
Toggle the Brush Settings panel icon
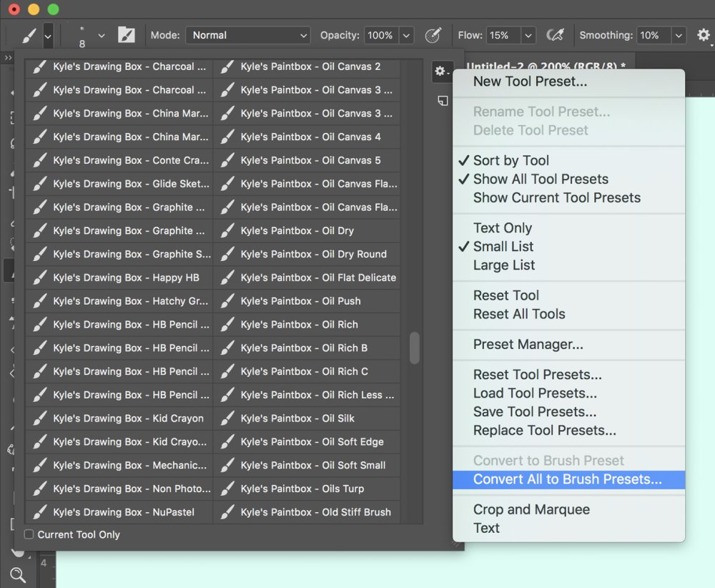point(127,35)
